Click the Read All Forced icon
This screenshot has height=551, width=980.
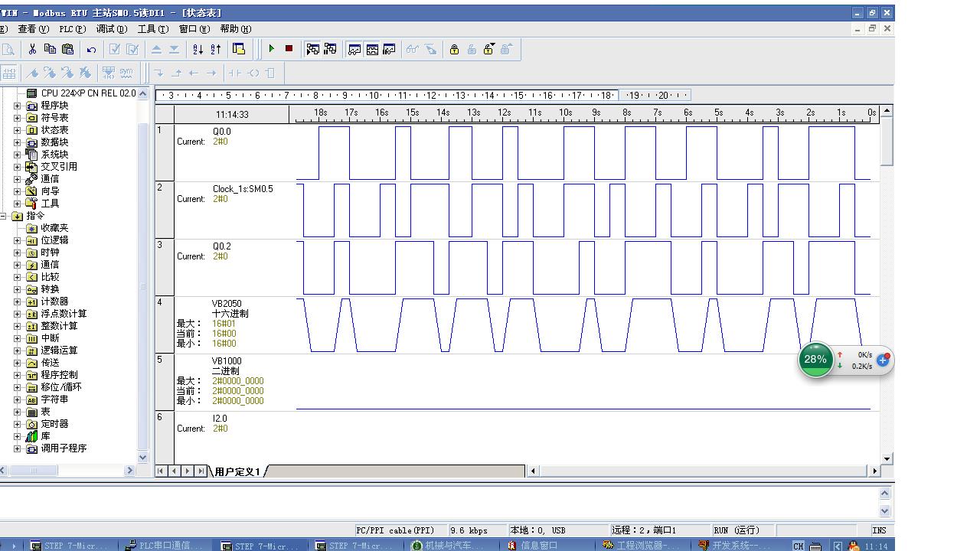tap(506, 49)
